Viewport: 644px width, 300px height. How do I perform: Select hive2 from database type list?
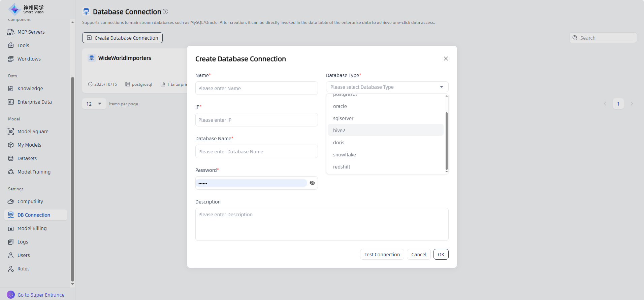(x=339, y=130)
